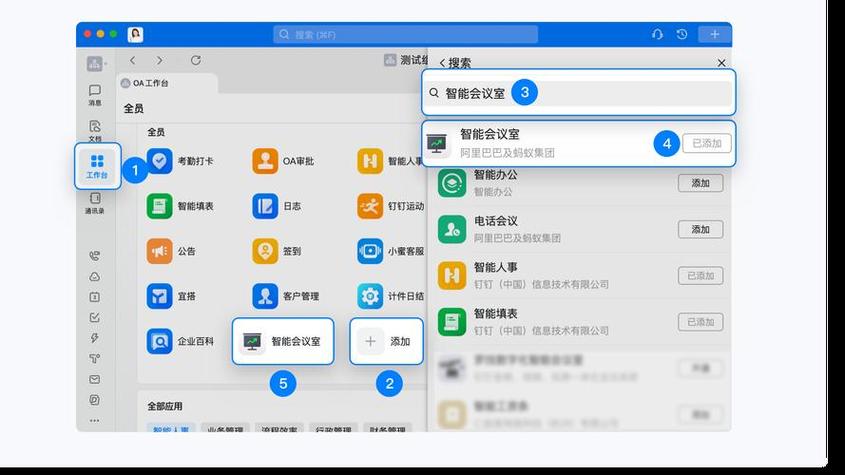The height and width of the screenshot is (475, 845).
Task: Open the cloud drive icon in sidebar
Action: [94, 277]
